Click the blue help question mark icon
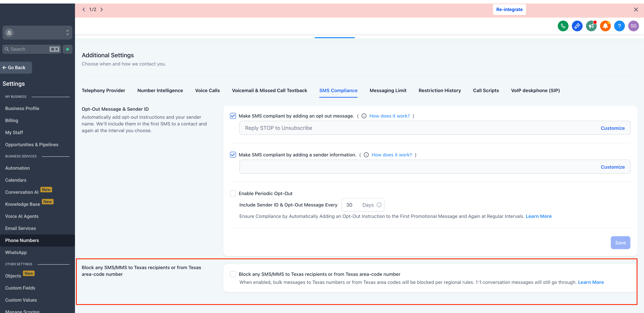644x313 pixels. tap(619, 26)
